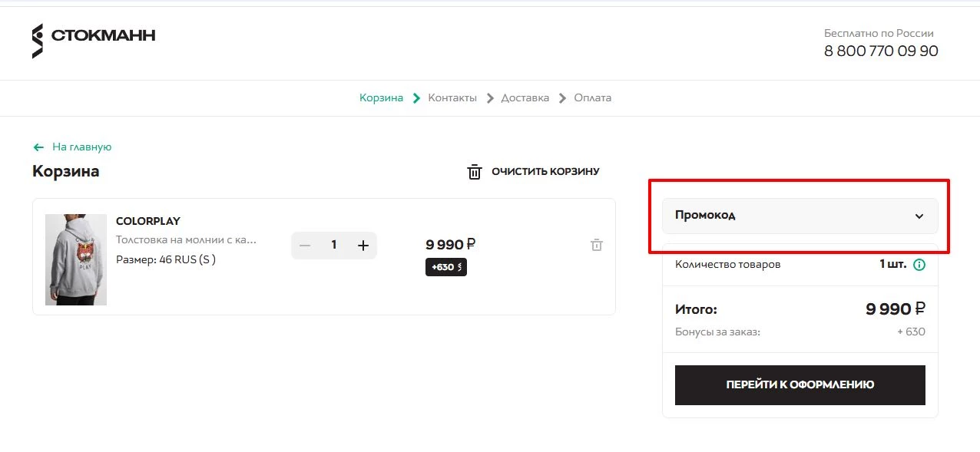Screen dimensions: 980x452
Task: Click the quantity input showing '1'
Action: [334, 245]
